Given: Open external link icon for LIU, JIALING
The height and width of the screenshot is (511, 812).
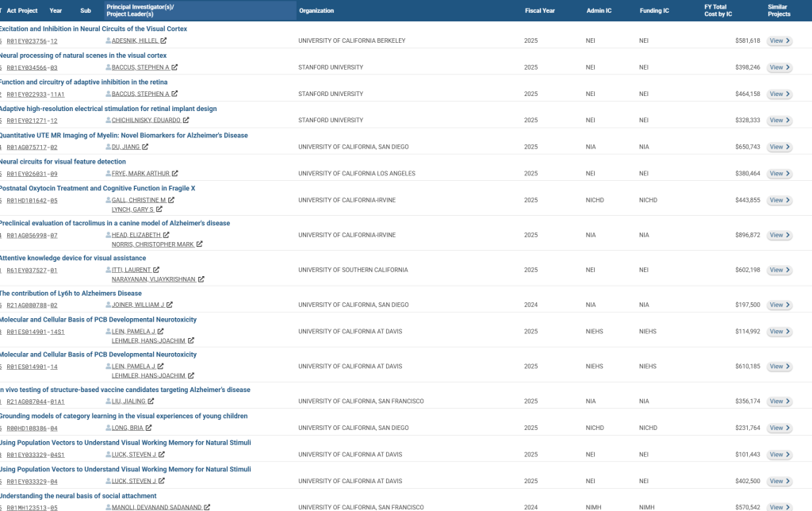Looking at the screenshot, I should pyautogui.click(x=150, y=401).
